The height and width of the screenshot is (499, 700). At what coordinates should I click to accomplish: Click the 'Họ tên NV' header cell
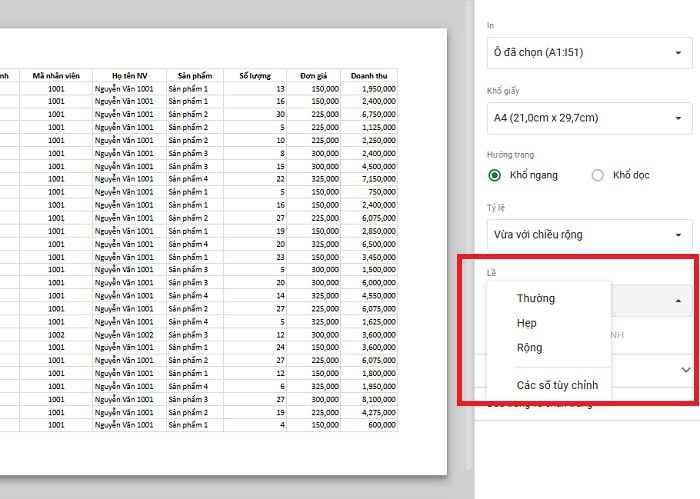(129, 75)
